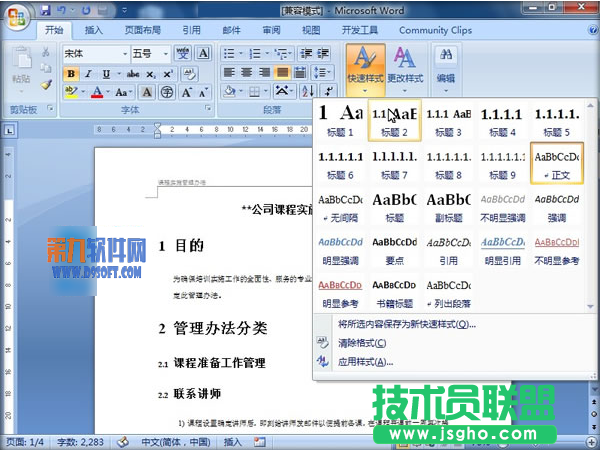Click the phonetic guide icon
600x450 pixels.
coord(183,53)
